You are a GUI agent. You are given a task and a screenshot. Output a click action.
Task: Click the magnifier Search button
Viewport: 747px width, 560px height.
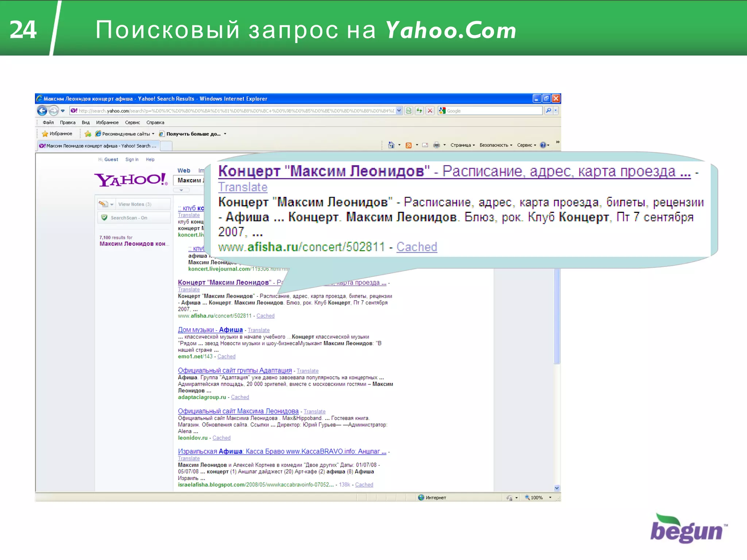pos(548,110)
